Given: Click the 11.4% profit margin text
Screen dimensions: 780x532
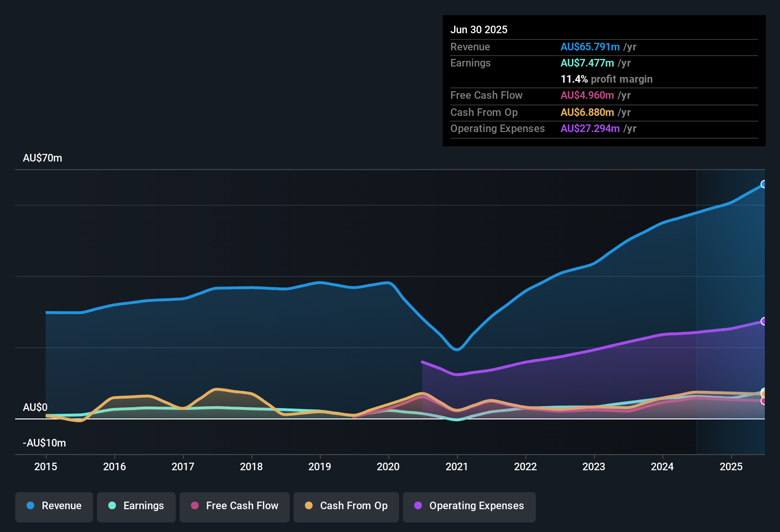Looking at the screenshot, I should [x=607, y=79].
